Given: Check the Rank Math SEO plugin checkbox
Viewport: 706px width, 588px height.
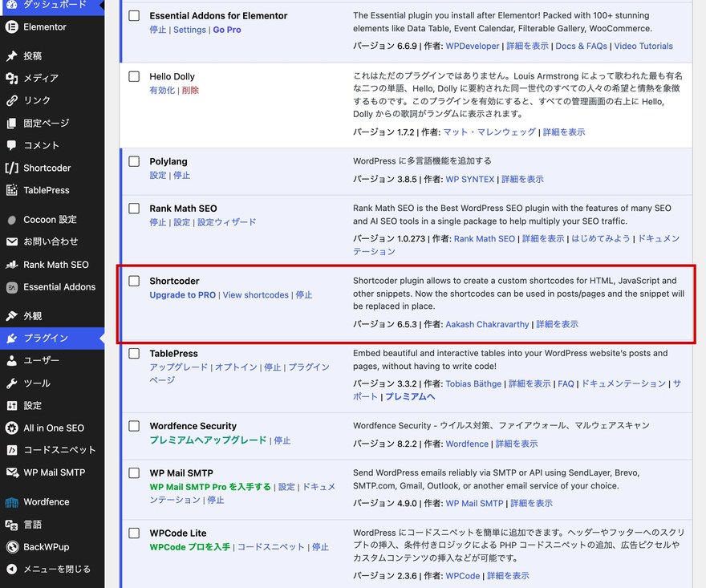Looking at the screenshot, I should (134, 209).
